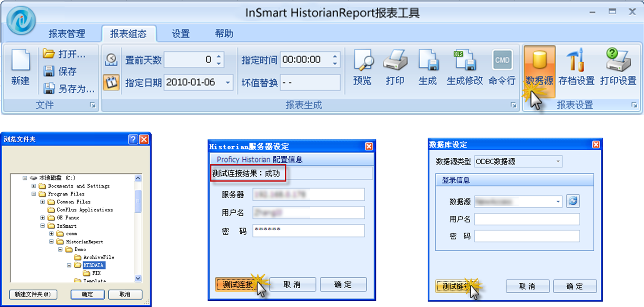Screen dimensions: 644x307
Task: Click 测试连接 in Historian服务器设定 dialog
Action: (x=238, y=285)
